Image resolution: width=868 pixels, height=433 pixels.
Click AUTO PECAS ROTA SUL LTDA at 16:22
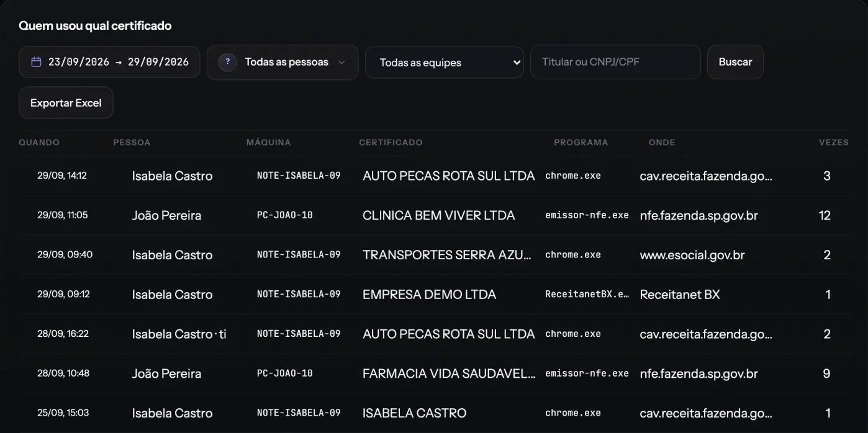pyautogui.click(x=448, y=334)
